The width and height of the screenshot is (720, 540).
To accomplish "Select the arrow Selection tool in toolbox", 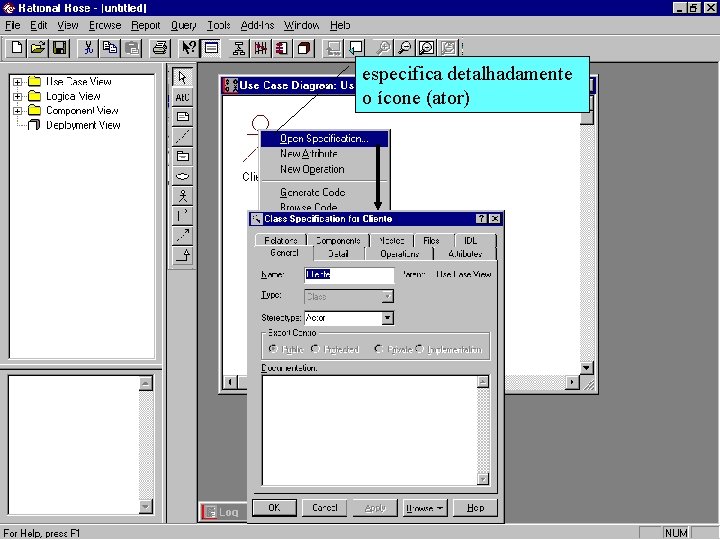I will (182, 77).
